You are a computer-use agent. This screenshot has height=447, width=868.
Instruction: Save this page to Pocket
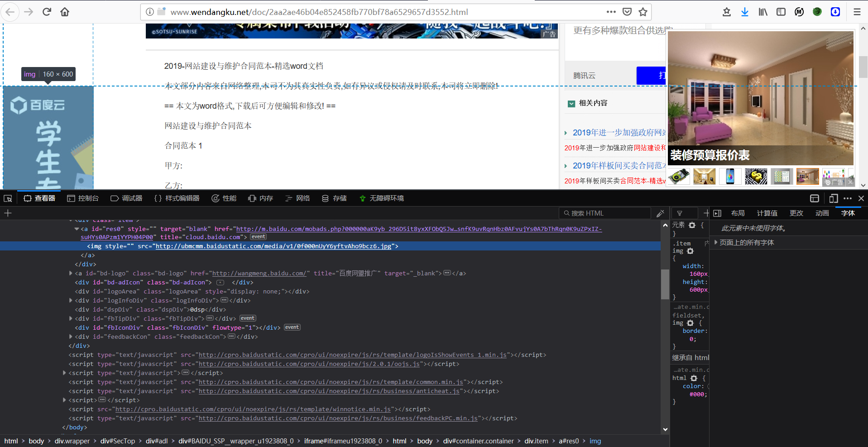[627, 12]
